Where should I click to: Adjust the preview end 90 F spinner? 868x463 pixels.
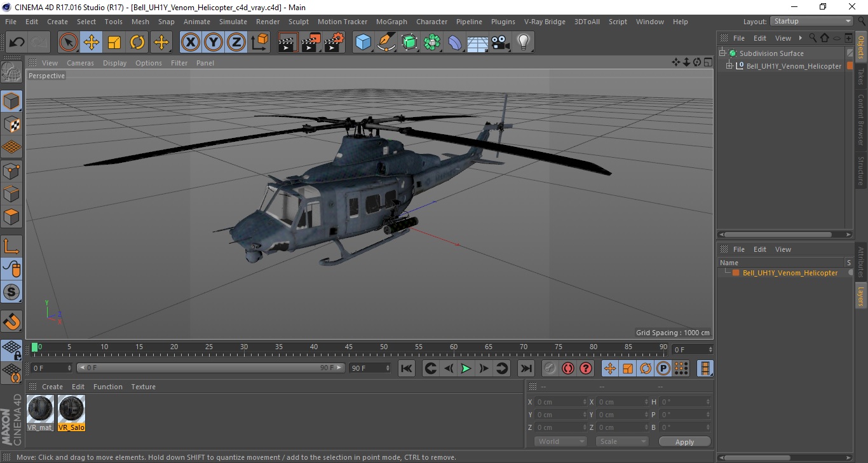(x=388, y=368)
